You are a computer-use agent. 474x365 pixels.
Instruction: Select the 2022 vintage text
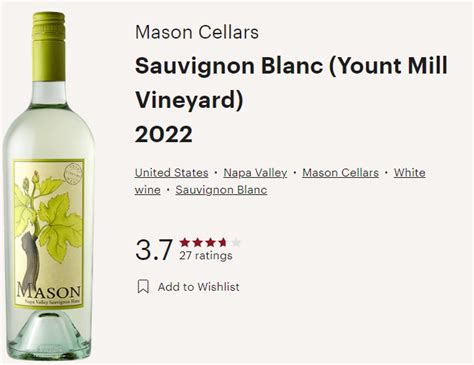164,134
